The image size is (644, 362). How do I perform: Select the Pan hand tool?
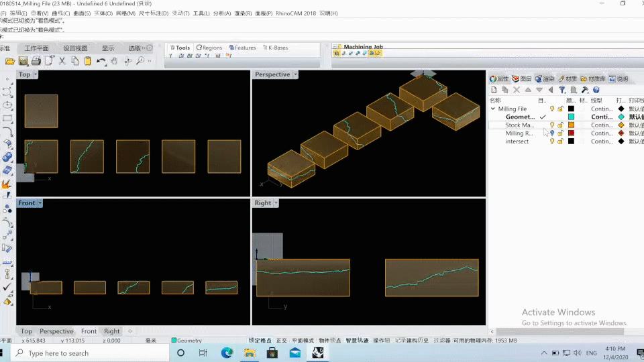(114, 61)
